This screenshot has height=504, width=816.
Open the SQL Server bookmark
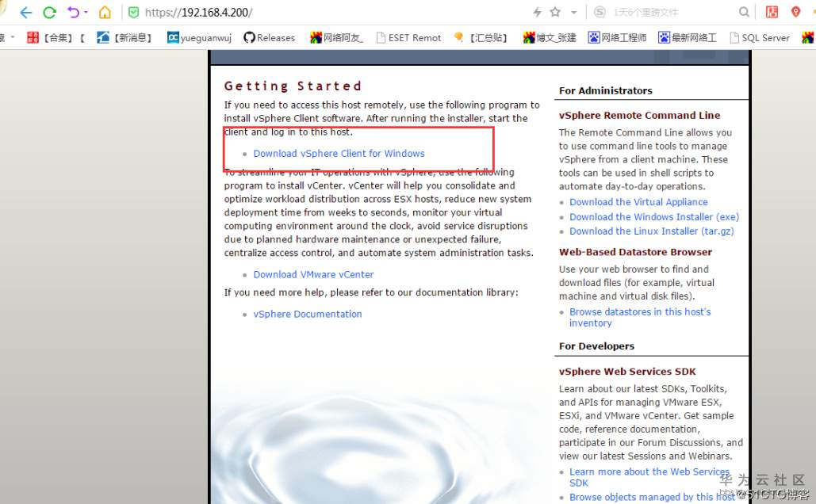[760, 37]
